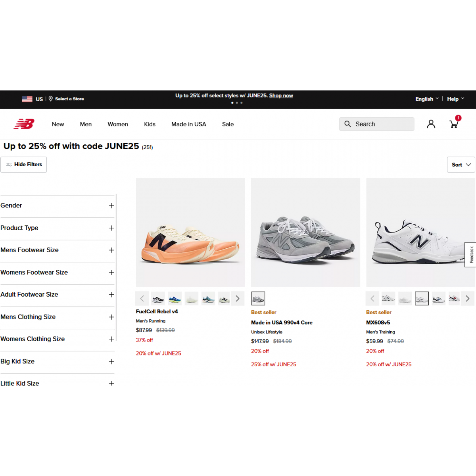Follow the Shop now link in banner

pyautogui.click(x=281, y=96)
